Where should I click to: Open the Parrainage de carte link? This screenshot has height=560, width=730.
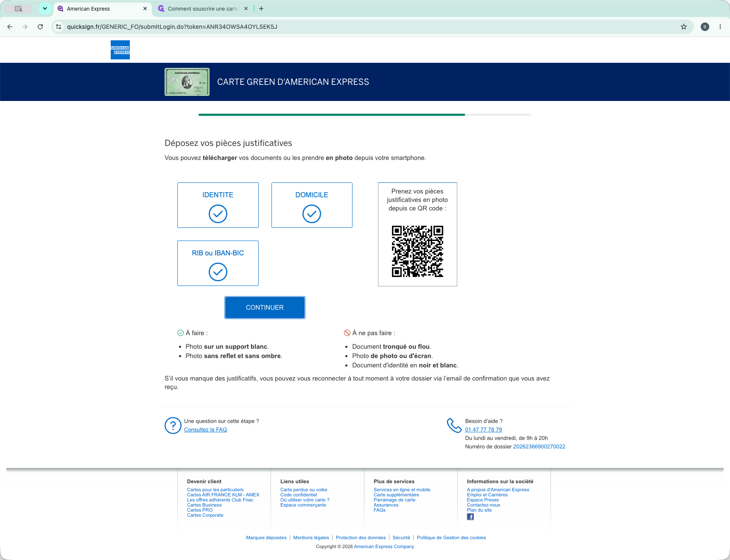(x=394, y=500)
